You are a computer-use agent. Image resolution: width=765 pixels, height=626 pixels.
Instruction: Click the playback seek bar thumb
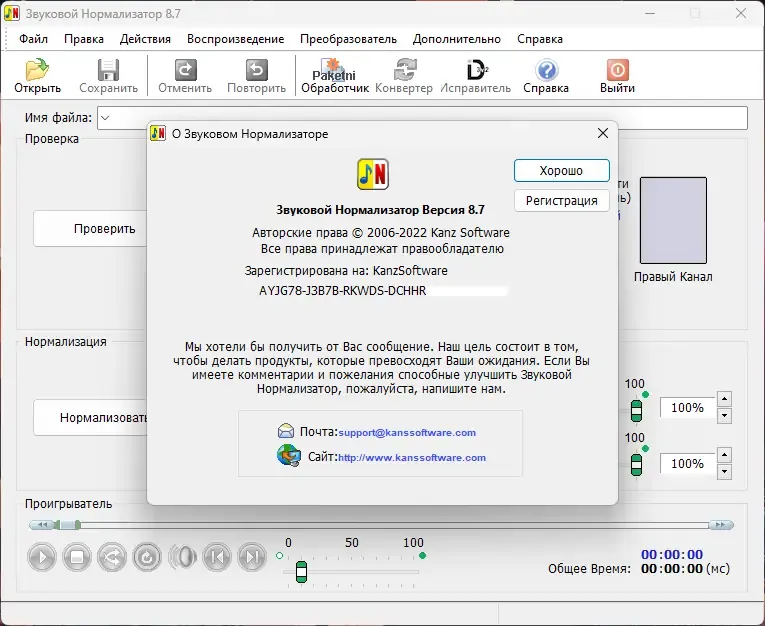click(67, 525)
